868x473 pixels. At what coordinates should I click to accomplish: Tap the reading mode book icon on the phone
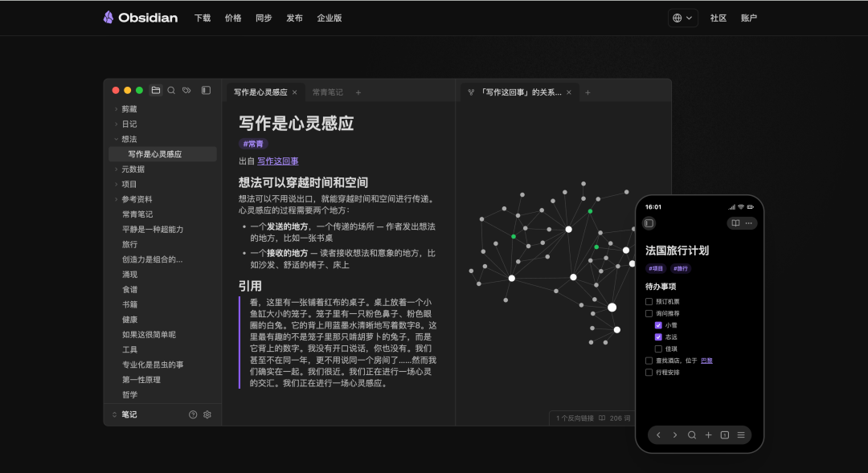[735, 224]
